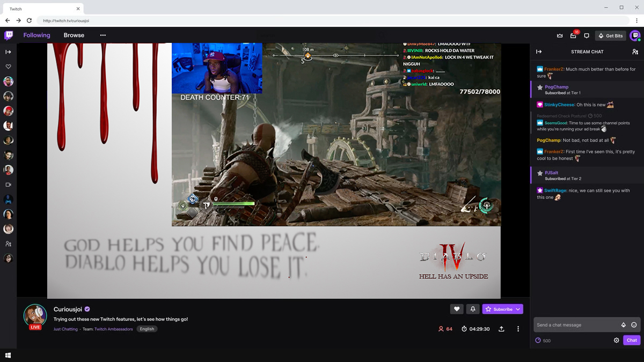Click the browser address bar URL

66,21
